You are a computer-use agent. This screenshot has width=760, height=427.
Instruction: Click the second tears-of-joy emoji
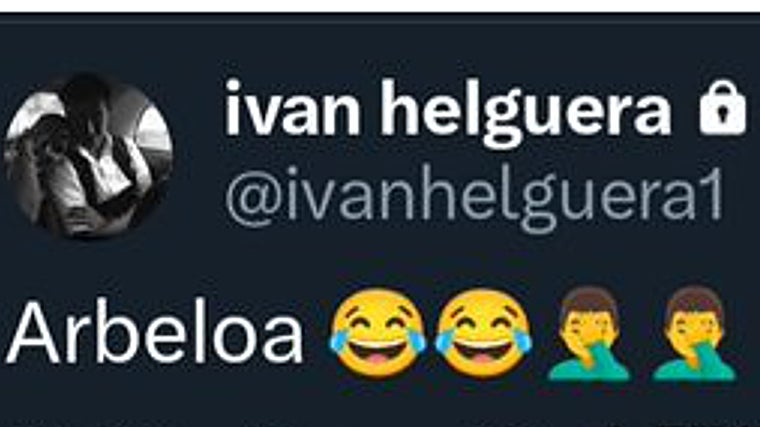click(483, 333)
